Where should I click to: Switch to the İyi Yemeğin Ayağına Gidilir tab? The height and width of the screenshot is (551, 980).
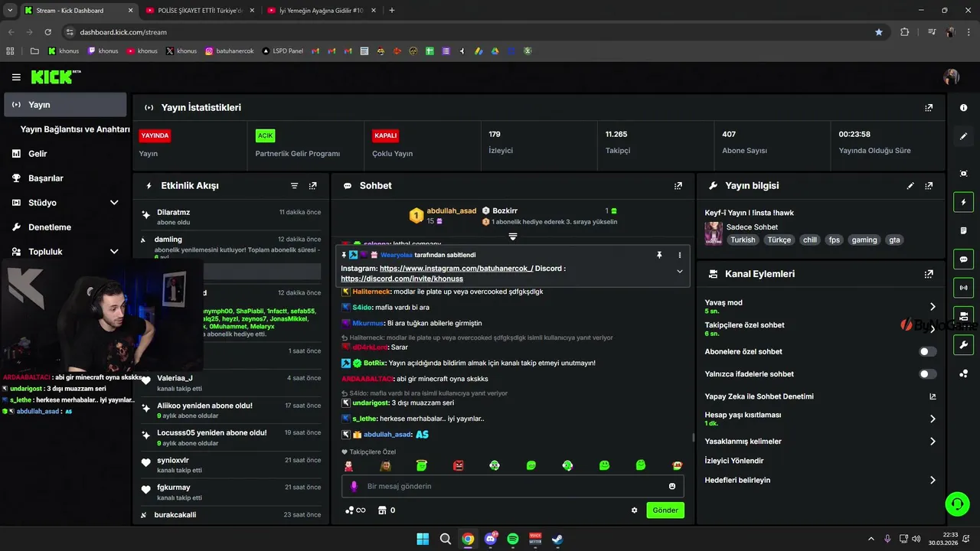pyautogui.click(x=320, y=11)
